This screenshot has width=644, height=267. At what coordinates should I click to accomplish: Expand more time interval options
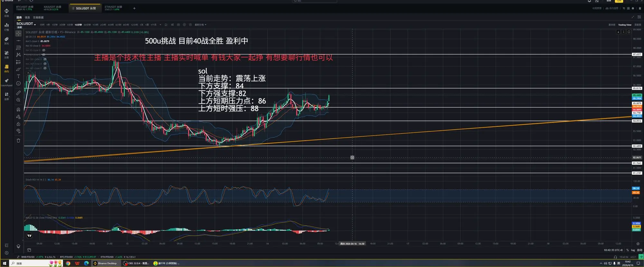tap(160, 25)
